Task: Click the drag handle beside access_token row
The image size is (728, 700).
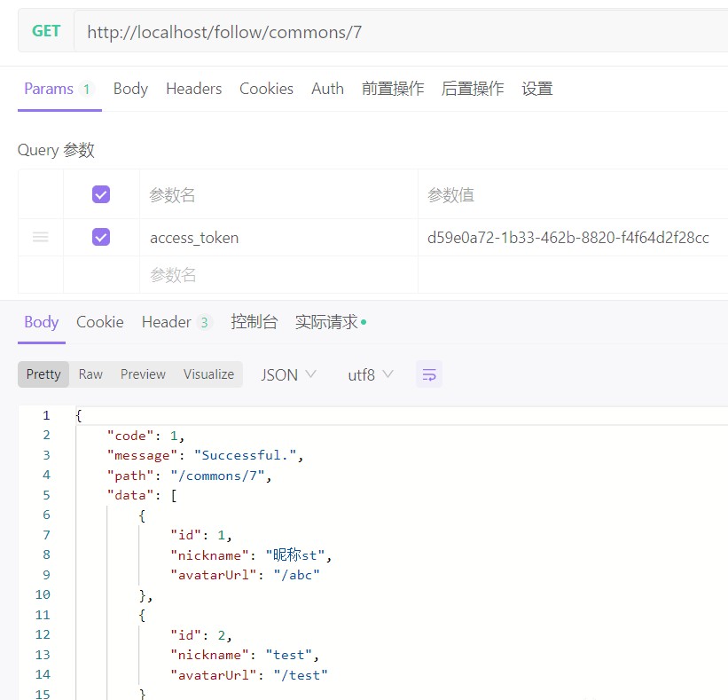Action: (x=41, y=238)
